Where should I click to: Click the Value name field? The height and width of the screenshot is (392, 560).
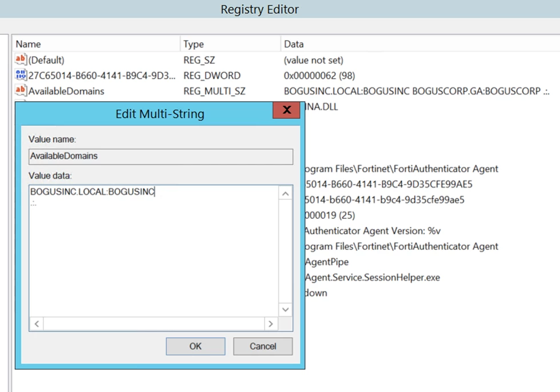tap(161, 157)
